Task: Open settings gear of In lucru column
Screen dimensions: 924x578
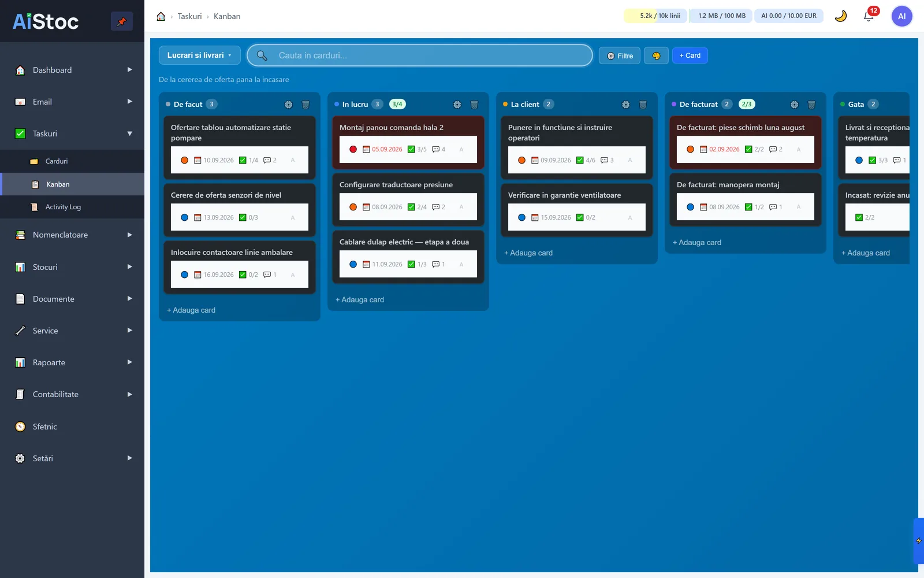Action: [457, 105]
